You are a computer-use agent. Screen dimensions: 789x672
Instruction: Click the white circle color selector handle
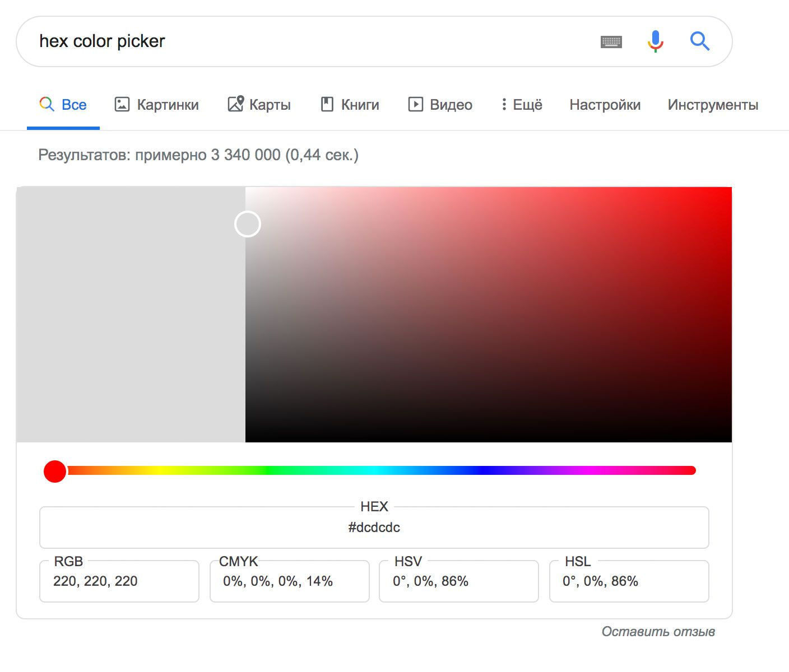pyautogui.click(x=247, y=224)
